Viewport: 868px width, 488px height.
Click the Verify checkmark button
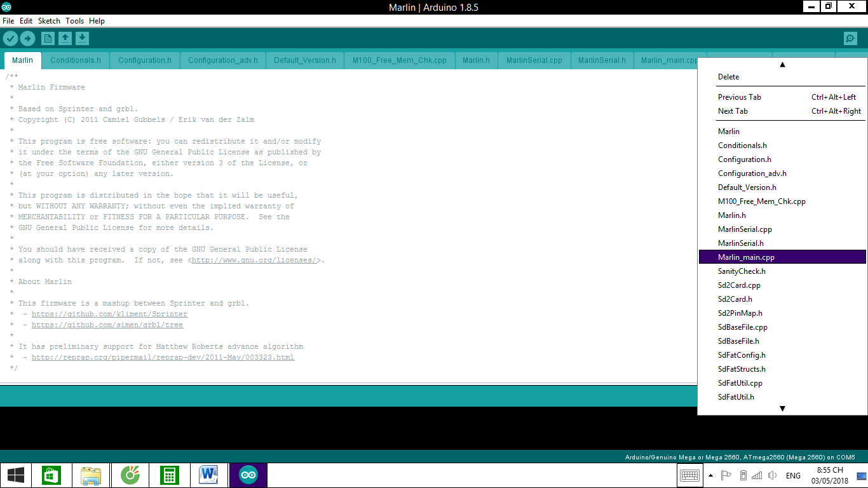[10, 39]
